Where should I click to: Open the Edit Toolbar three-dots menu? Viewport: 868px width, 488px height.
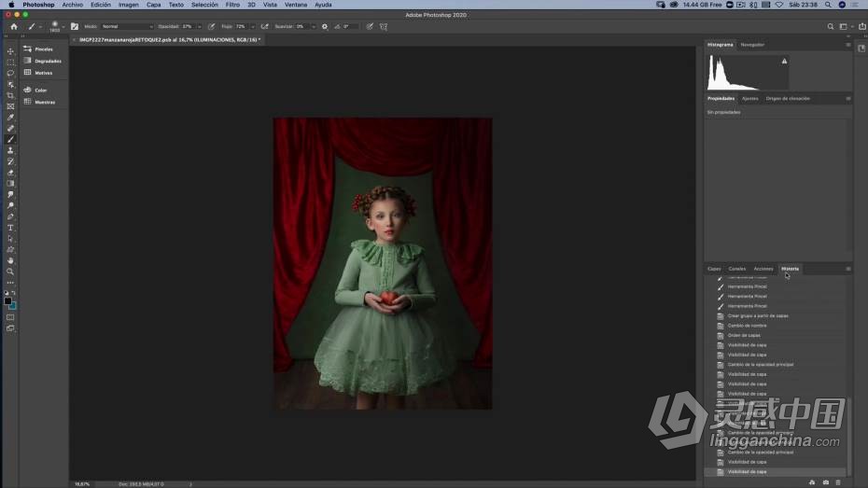tap(10, 283)
